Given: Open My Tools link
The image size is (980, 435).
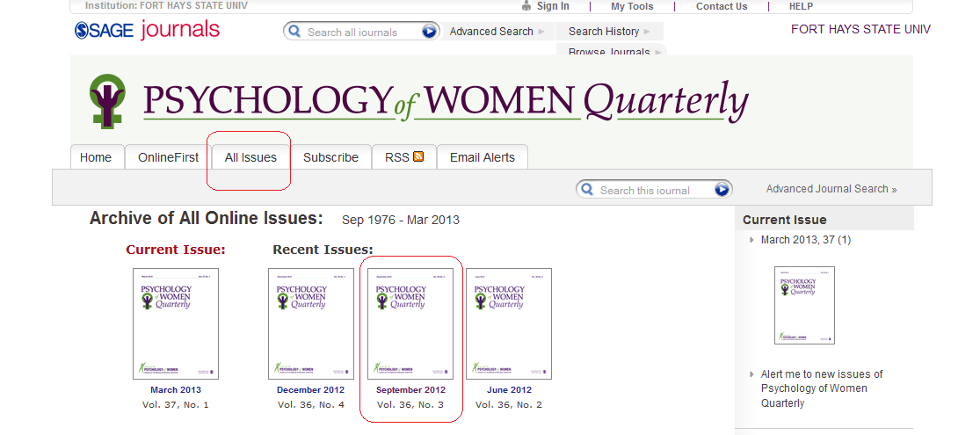Looking at the screenshot, I should (x=632, y=6).
